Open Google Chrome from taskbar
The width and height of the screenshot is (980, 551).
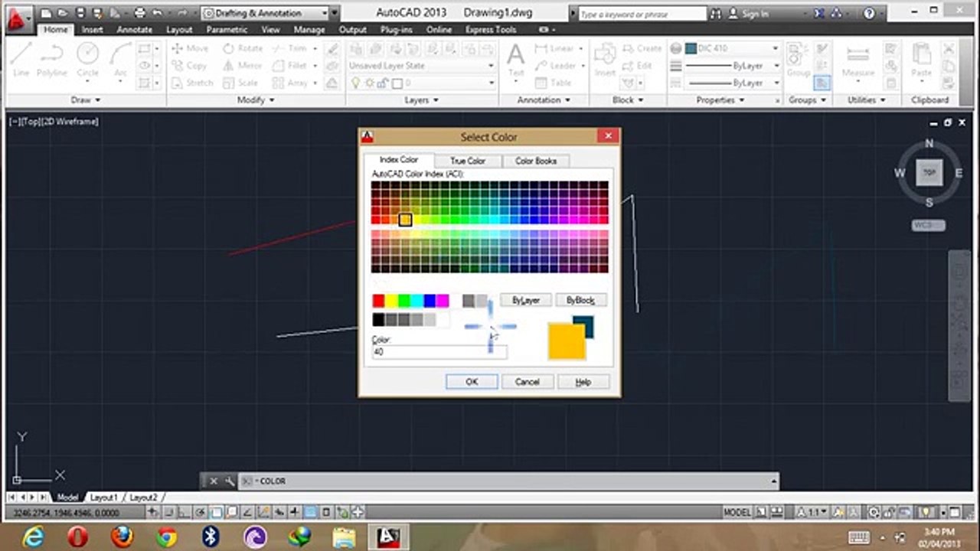[166, 537]
